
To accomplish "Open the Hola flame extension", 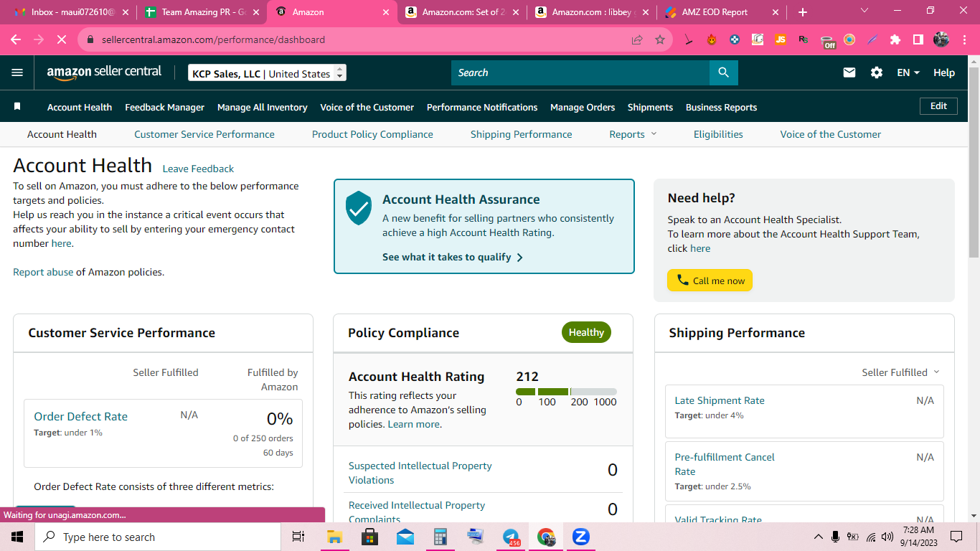I will click(x=712, y=39).
